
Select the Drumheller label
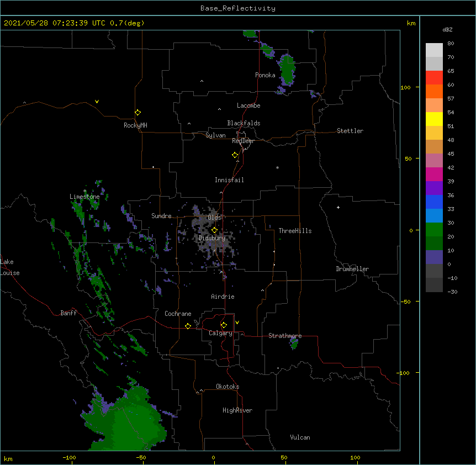pos(352,269)
